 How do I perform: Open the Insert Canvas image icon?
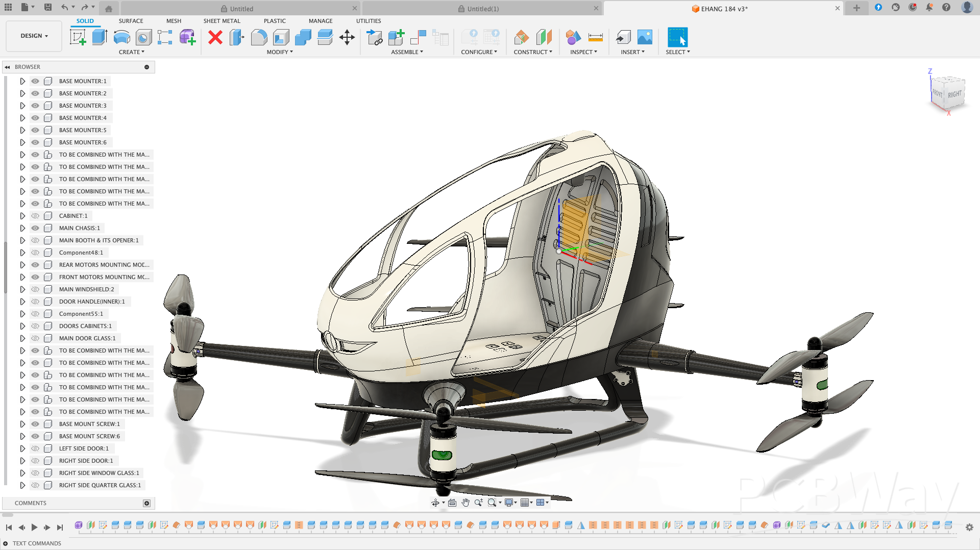(645, 37)
